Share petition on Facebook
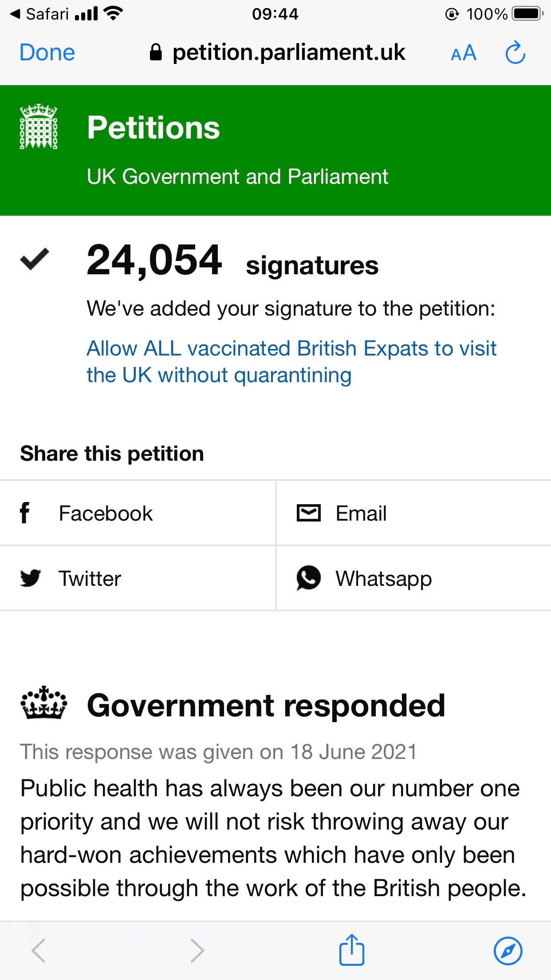Viewport: 551px width, 980px height. click(106, 514)
